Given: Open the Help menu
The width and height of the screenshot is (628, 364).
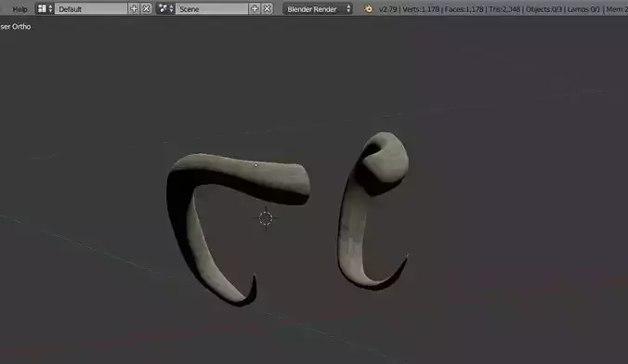Looking at the screenshot, I should (20, 8).
